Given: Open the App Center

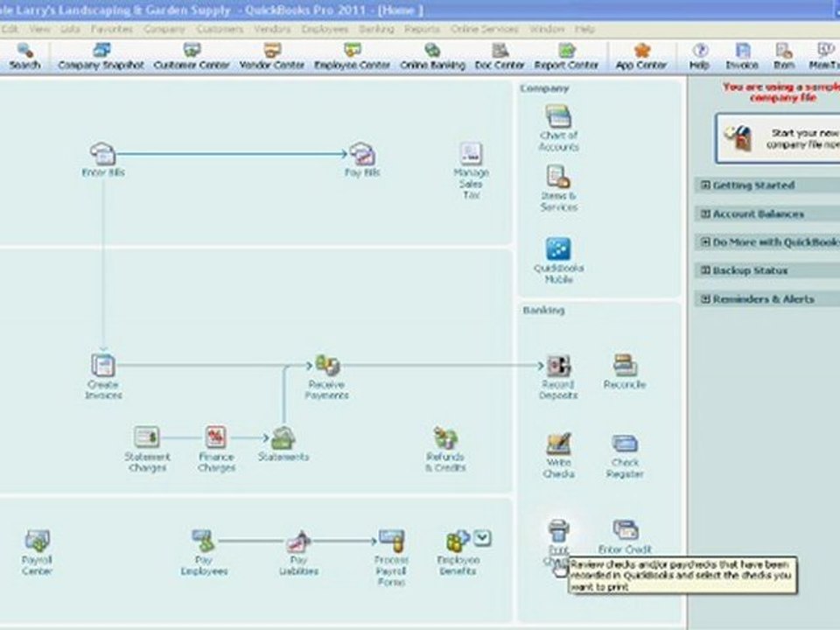Looking at the screenshot, I should click(x=640, y=57).
